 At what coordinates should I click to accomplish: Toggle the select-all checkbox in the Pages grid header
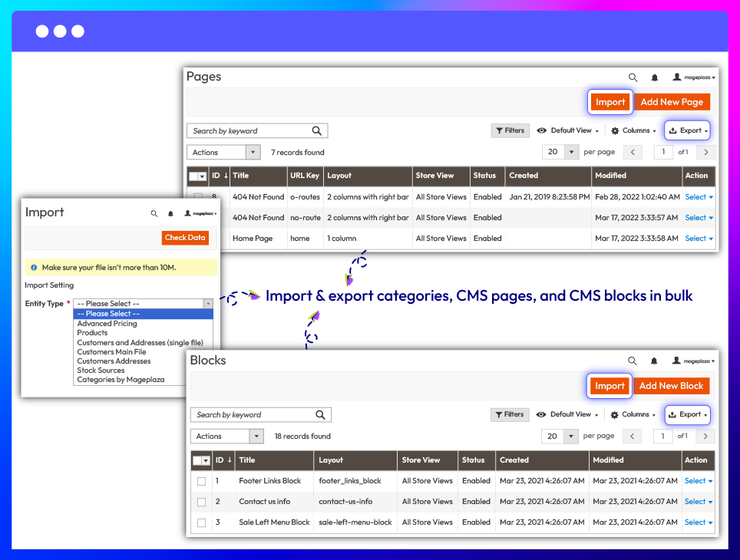coord(192,176)
